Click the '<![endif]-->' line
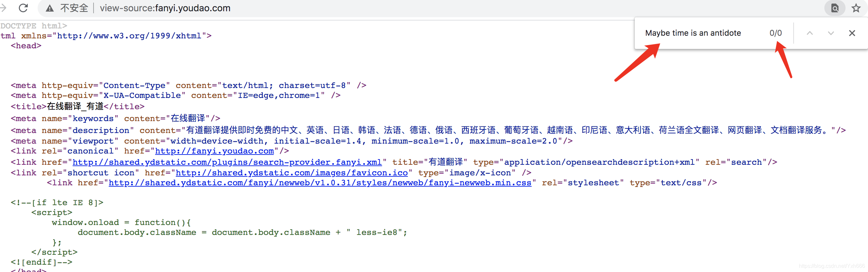 [x=41, y=262]
